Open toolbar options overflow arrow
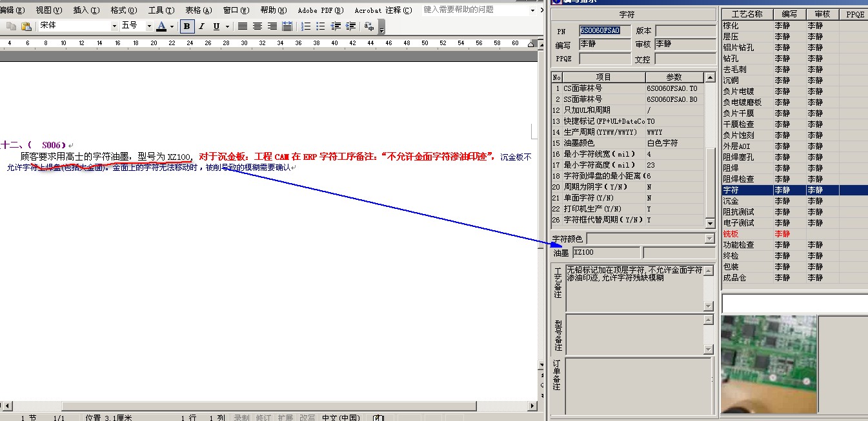Screen dimensions: 868x421 click(381, 27)
